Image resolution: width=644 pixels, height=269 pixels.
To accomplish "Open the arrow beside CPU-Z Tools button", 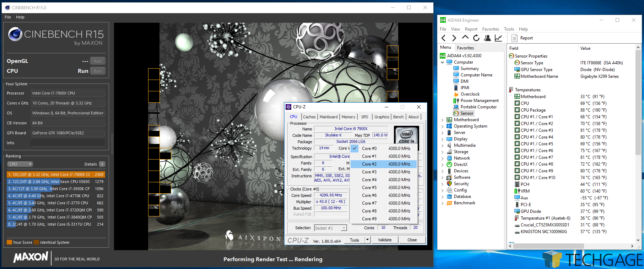I will (368, 240).
